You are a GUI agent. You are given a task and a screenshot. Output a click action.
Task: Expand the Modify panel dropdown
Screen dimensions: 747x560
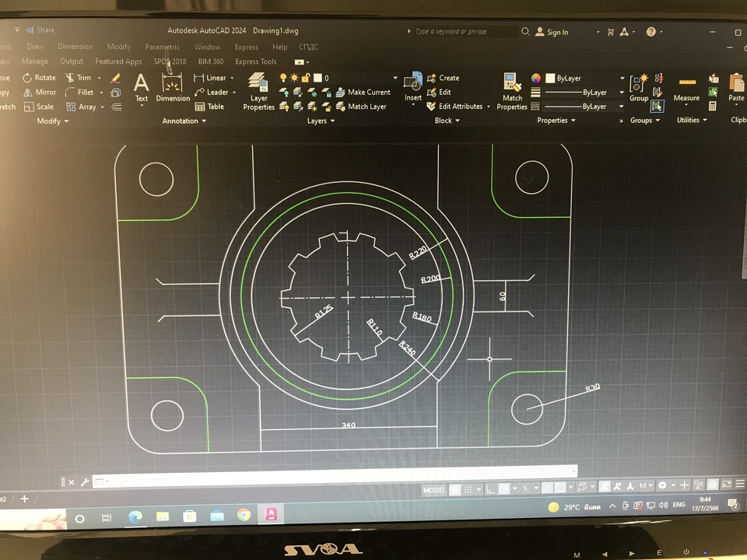point(53,121)
